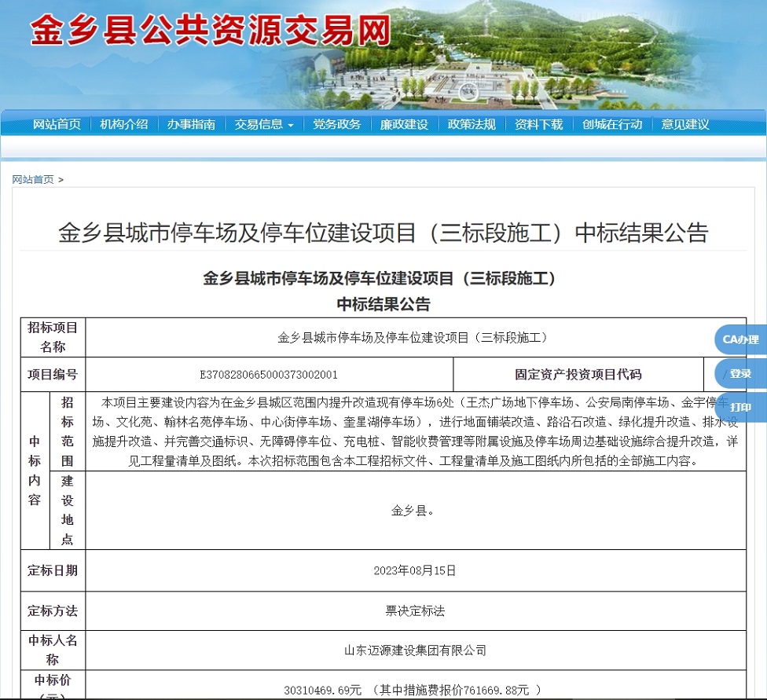767x700 pixels.
Task: Go to 办事指南 in navigation bar
Action: click(x=191, y=125)
